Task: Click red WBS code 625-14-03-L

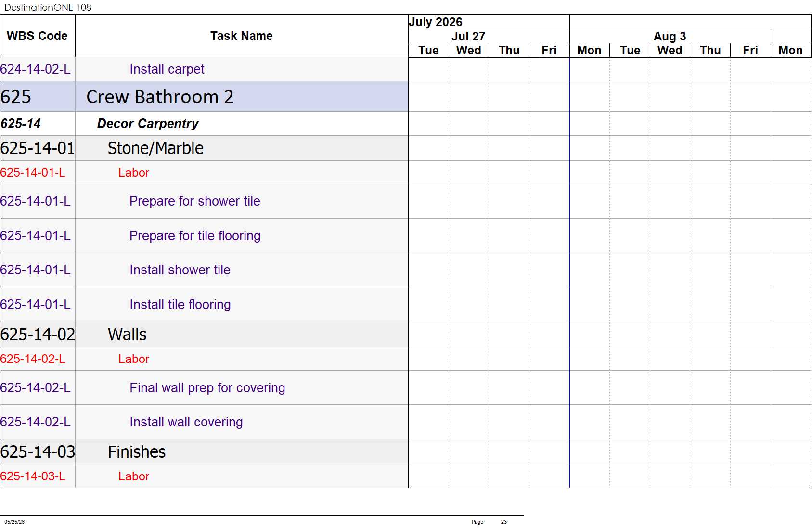Action: click(33, 476)
